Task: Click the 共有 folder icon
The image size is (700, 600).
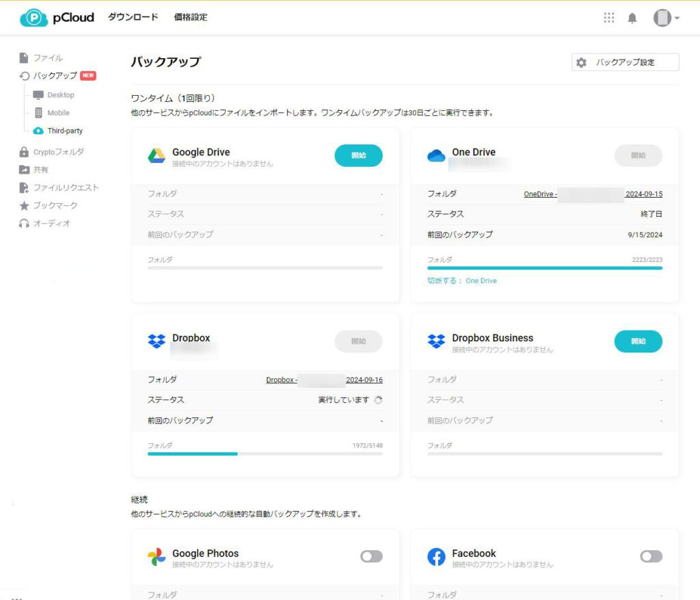Action: 24,170
